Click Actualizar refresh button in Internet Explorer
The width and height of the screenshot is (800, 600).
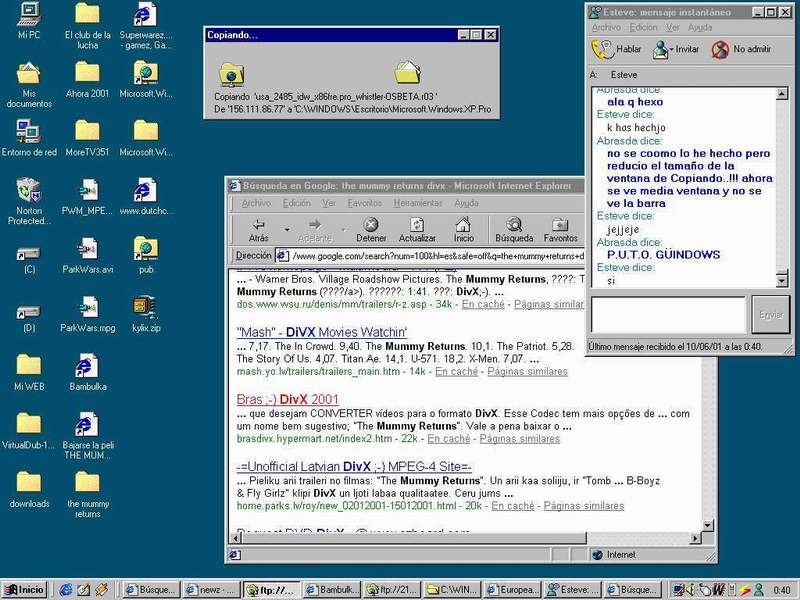417,230
